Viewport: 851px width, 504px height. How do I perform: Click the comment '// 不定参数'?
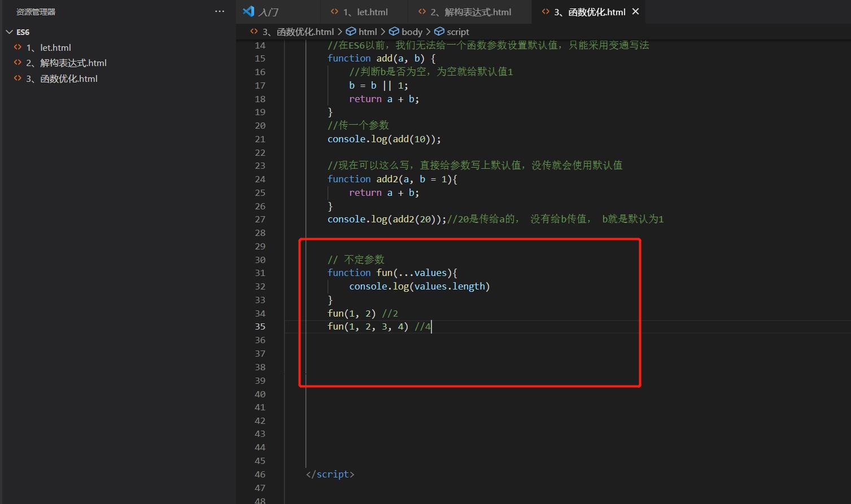point(356,260)
